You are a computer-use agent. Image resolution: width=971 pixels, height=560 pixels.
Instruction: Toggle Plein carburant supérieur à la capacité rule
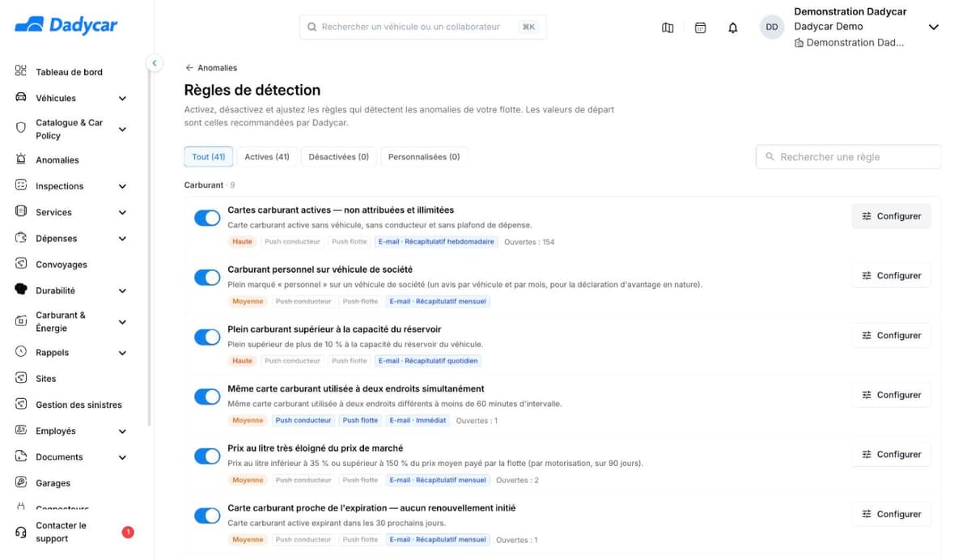pyautogui.click(x=207, y=337)
